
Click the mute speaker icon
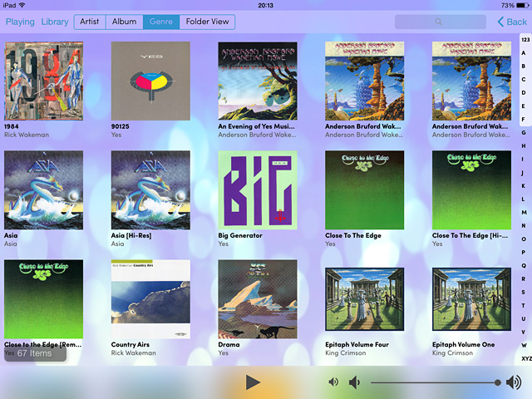(x=333, y=382)
